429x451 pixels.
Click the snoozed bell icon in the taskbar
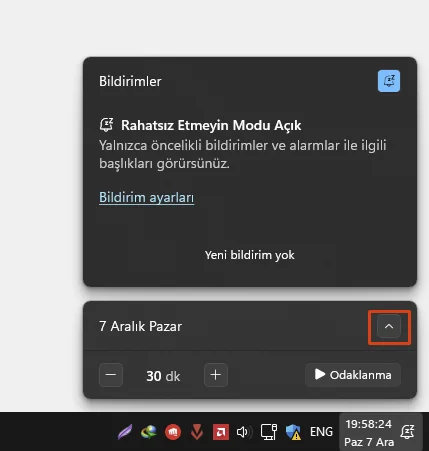coord(407,432)
